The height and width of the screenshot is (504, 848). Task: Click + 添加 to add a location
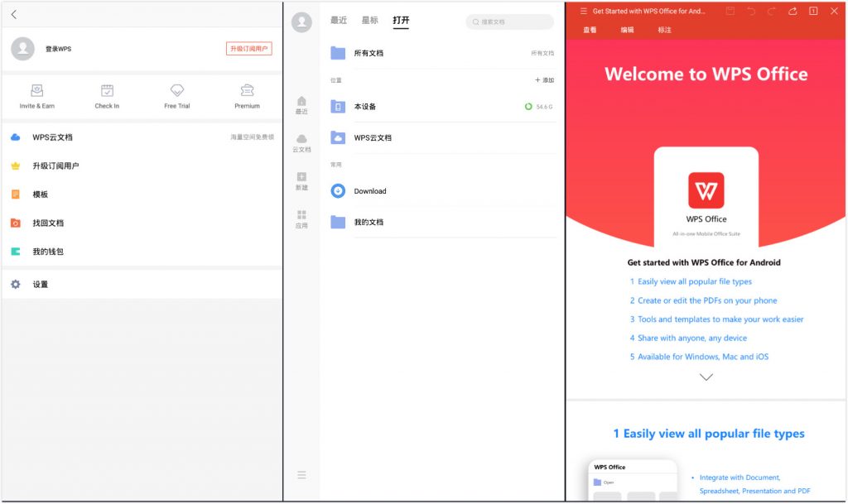pyautogui.click(x=545, y=80)
